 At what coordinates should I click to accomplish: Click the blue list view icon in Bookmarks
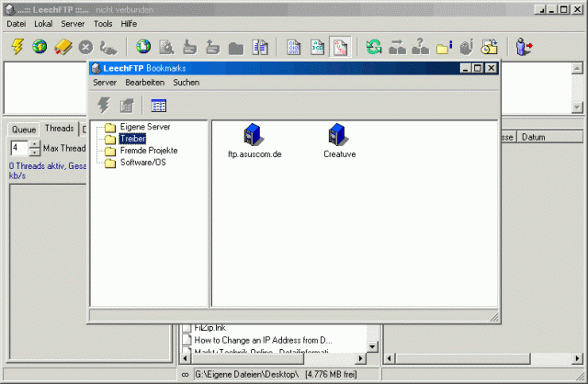pos(159,106)
